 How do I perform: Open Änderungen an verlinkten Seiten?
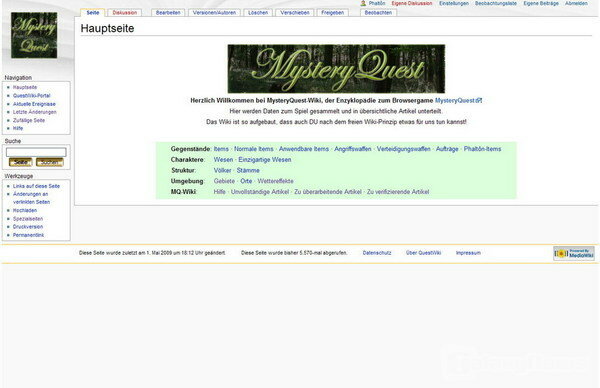(x=31, y=198)
